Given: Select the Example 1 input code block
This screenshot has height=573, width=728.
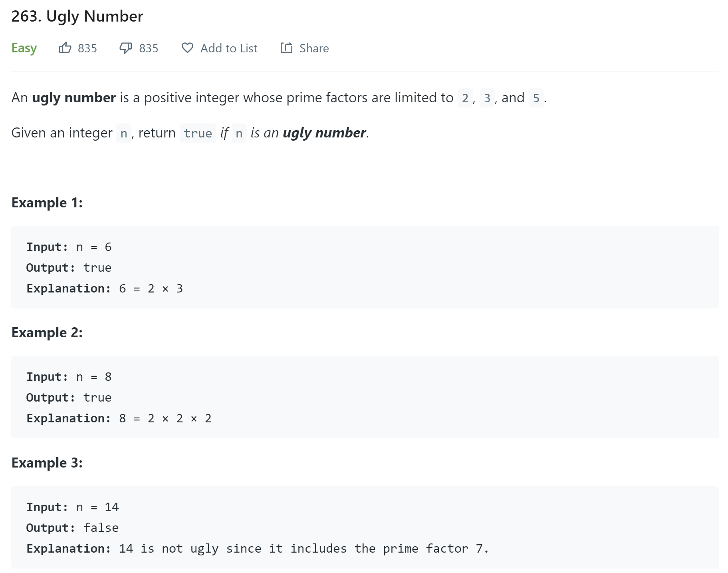Looking at the screenshot, I should [x=364, y=267].
